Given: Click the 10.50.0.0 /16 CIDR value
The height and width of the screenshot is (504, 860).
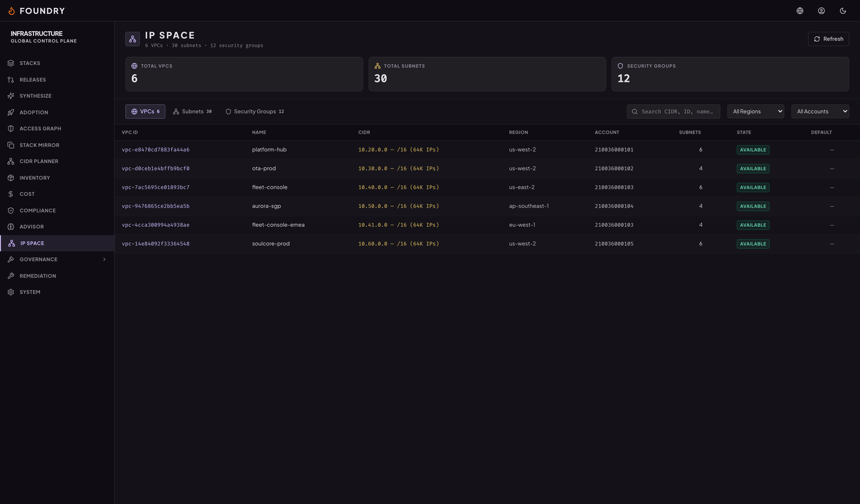Looking at the screenshot, I should tap(398, 206).
